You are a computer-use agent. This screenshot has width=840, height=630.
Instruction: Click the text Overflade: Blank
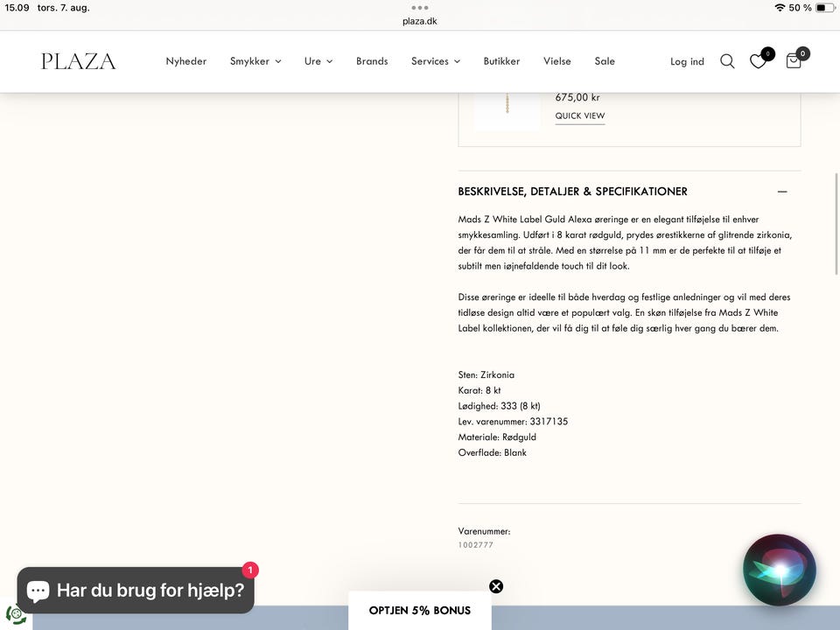[x=492, y=452]
